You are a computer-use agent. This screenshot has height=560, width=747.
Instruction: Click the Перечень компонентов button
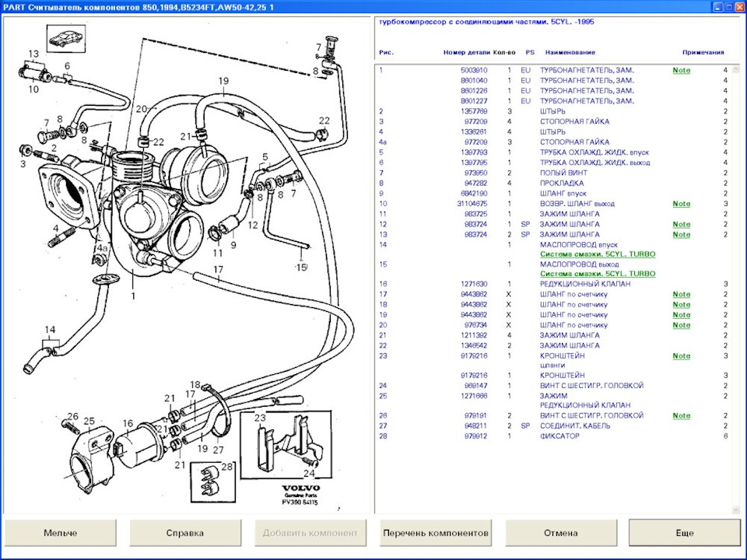click(x=436, y=532)
